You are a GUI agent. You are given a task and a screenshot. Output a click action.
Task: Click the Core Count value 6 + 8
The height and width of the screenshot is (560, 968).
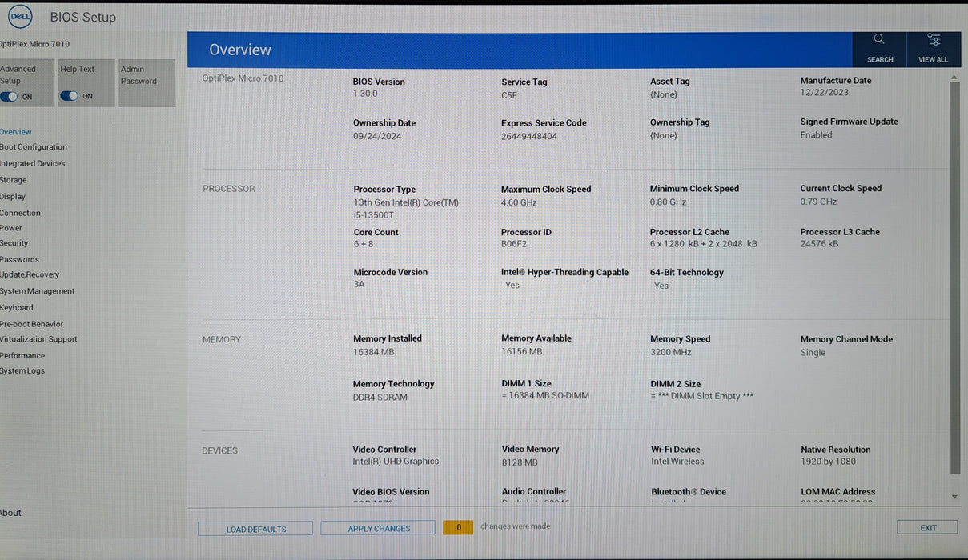pos(364,244)
